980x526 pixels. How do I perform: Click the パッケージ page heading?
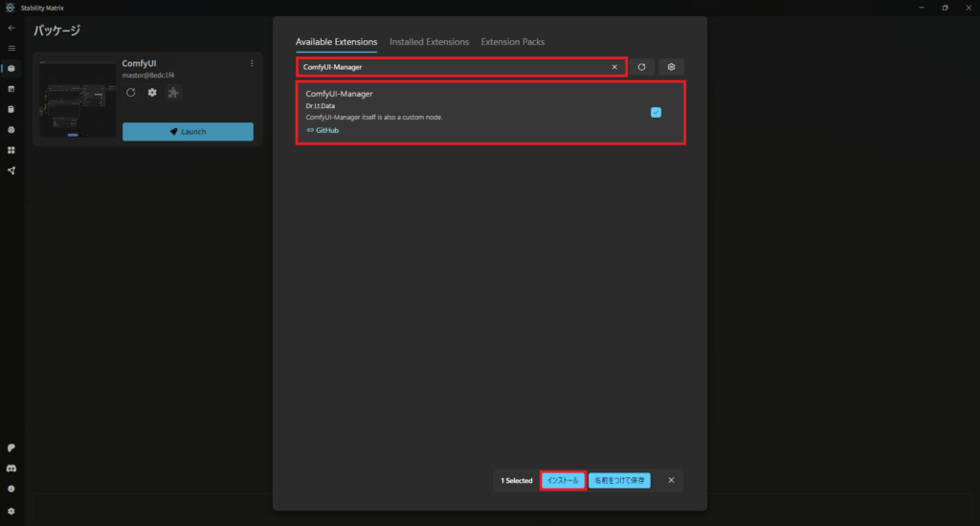pyautogui.click(x=56, y=30)
